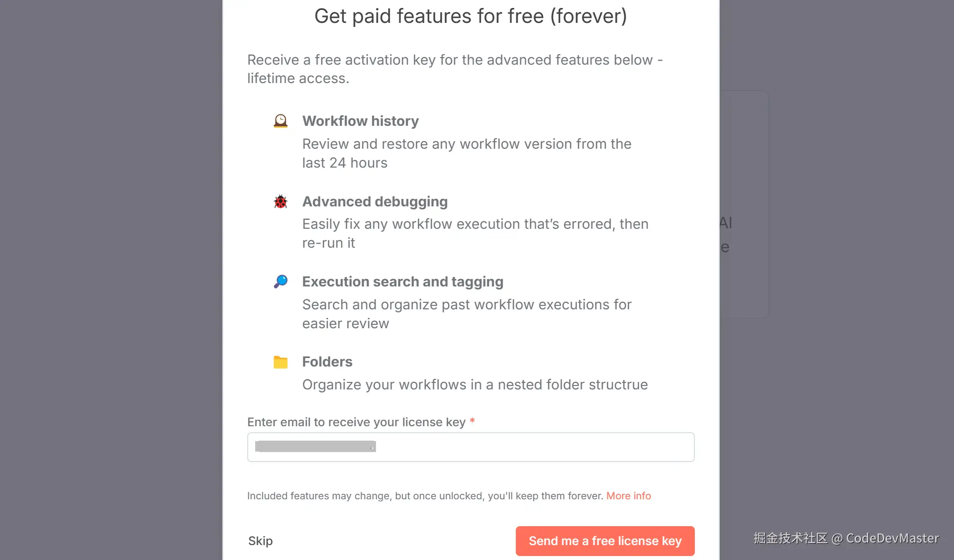The width and height of the screenshot is (954, 560).
Task: Click the Advanced debugging heading
Action: (x=375, y=201)
